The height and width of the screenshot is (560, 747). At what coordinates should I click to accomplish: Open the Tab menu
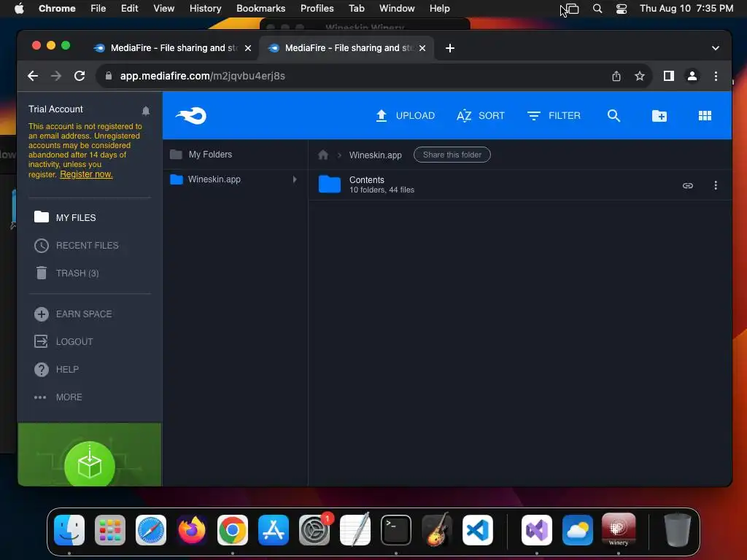coord(356,8)
